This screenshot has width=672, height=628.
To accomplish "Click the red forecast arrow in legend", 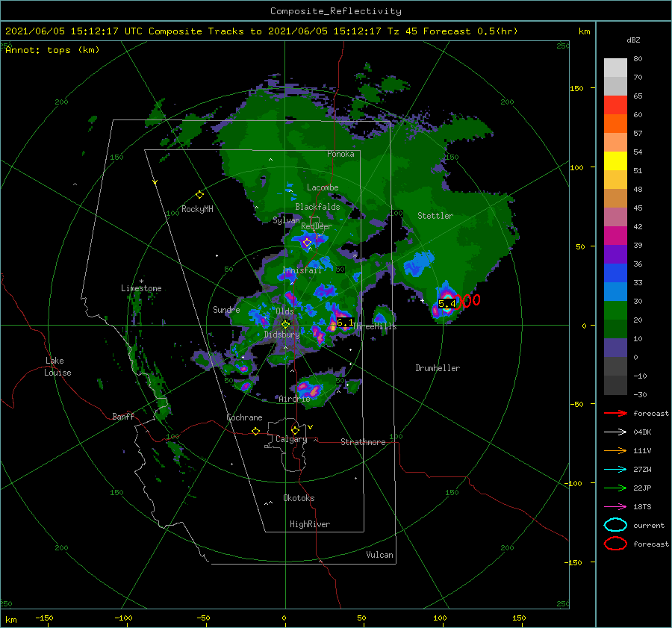I will 615,413.
